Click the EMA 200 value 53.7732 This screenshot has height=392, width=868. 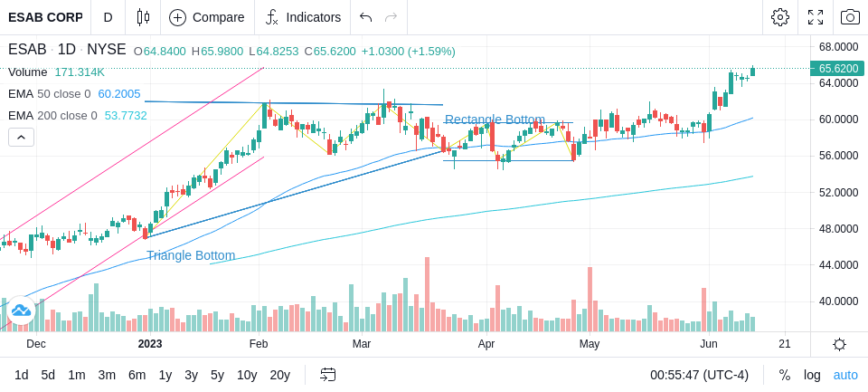(x=126, y=116)
